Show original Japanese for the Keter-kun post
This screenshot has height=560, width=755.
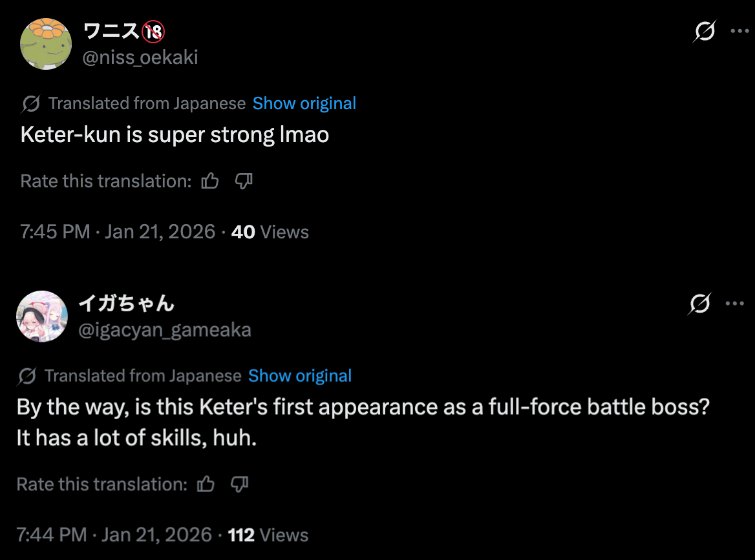pos(304,103)
